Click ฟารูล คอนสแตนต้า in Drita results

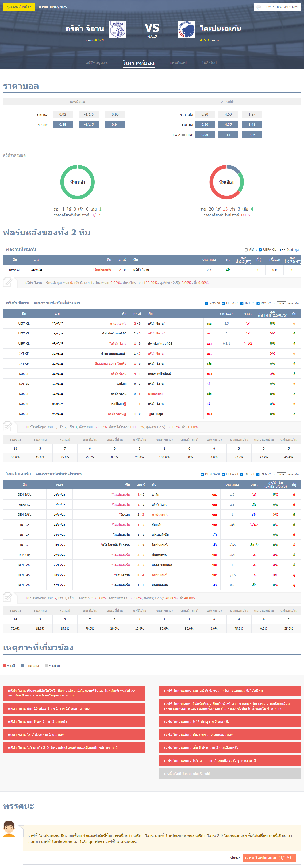(x=113, y=353)
